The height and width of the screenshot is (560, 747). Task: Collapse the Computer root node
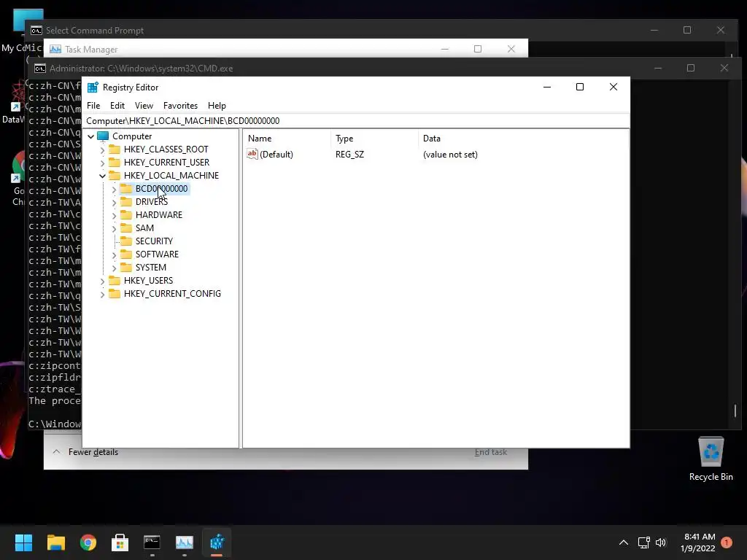pyautogui.click(x=91, y=136)
